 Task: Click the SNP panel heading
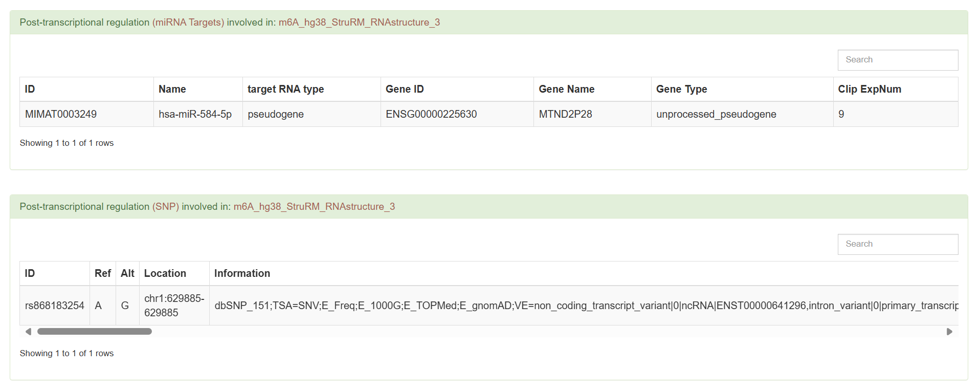(207, 207)
